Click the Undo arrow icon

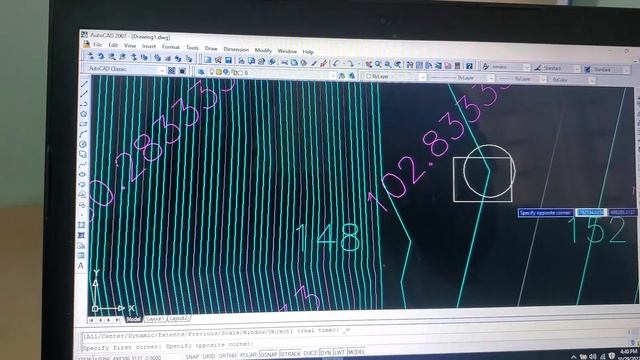click(336, 63)
